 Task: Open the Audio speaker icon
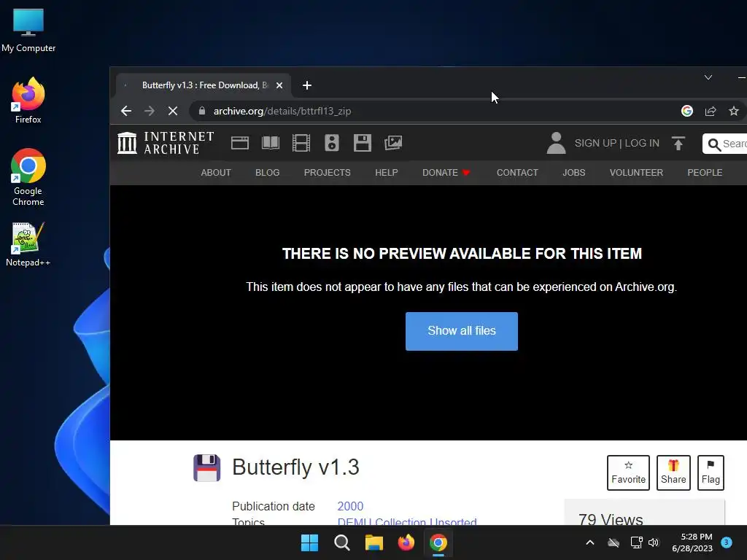[x=332, y=143]
